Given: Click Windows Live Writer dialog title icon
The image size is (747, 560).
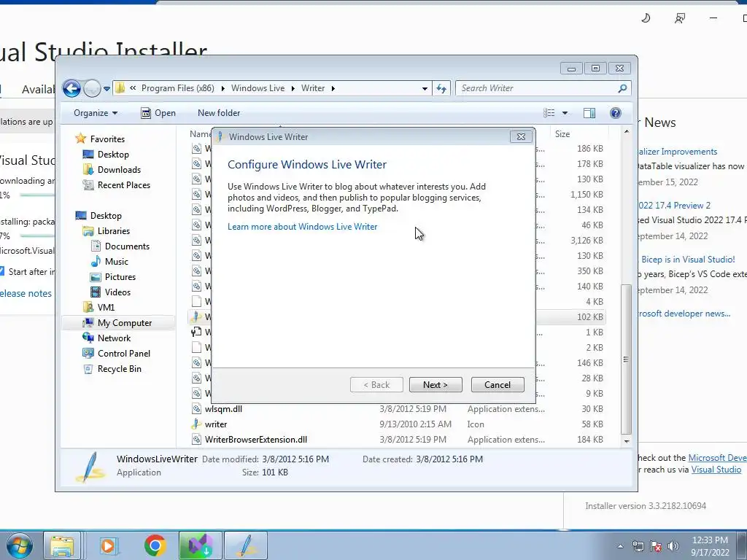Looking at the screenshot, I should coord(220,136).
